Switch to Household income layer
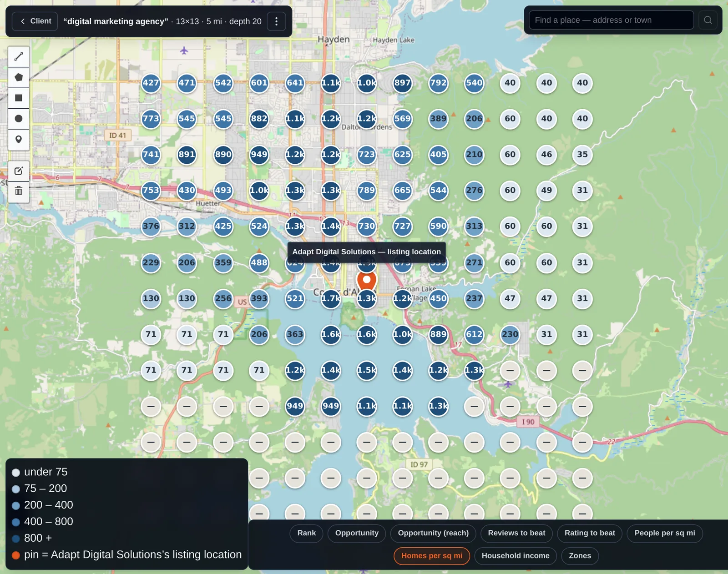Viewport: 728px width, 574px height. tap(516, 556)
